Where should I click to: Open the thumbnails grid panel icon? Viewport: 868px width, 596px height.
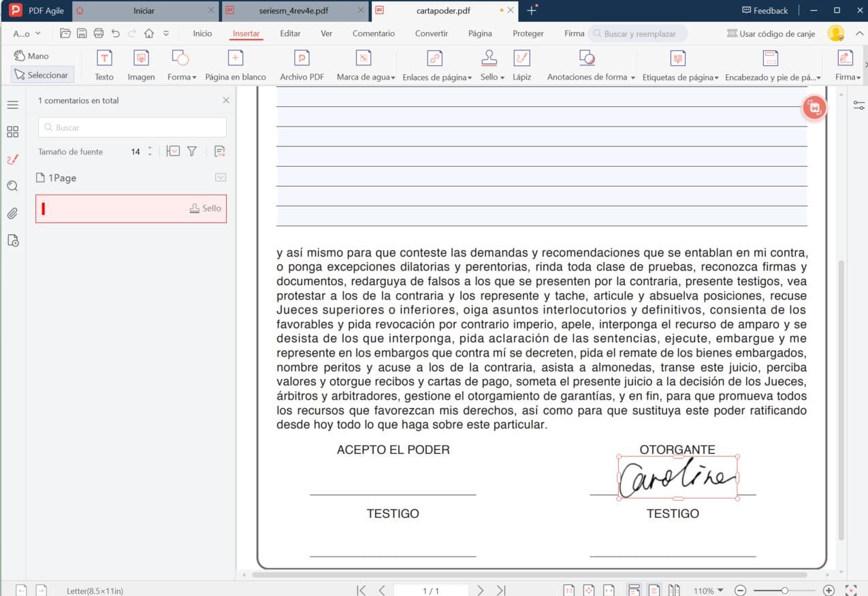coord(12,131)
